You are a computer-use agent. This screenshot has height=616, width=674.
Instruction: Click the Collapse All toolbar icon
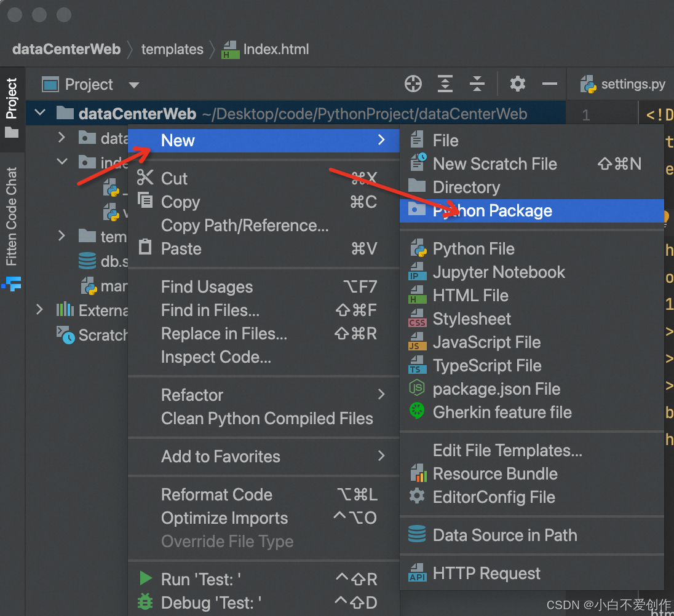[477, 84]
